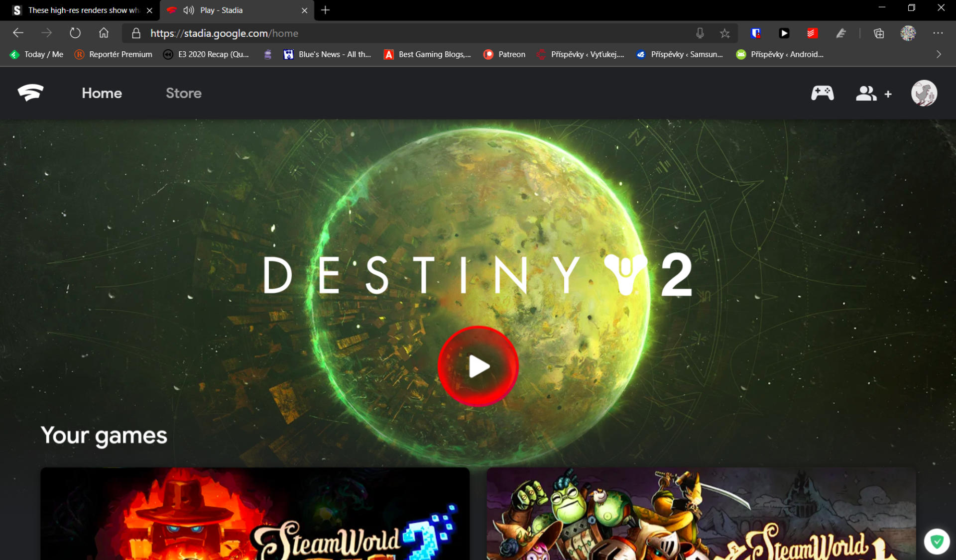Open the Reportér Premium bookmark

(x=114, y=54)
